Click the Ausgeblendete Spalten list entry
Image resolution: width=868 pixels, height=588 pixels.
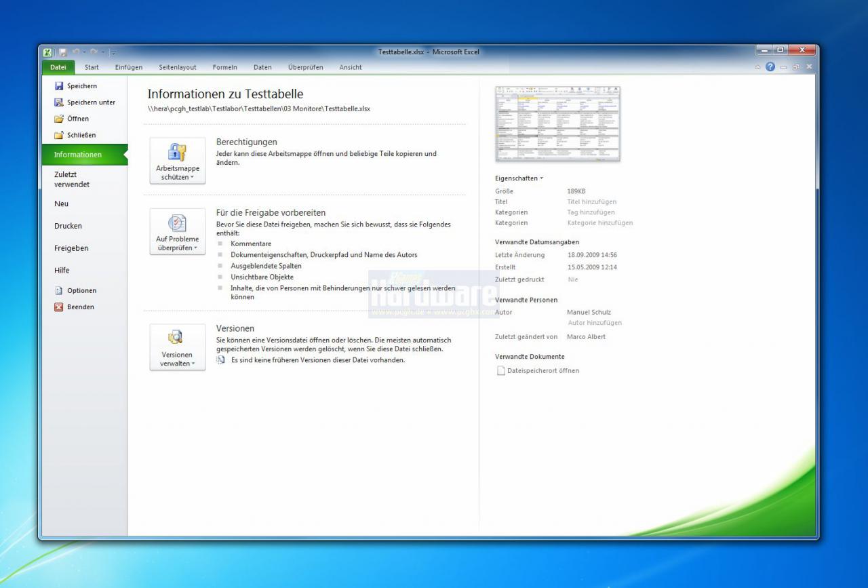tap(266, 266)
